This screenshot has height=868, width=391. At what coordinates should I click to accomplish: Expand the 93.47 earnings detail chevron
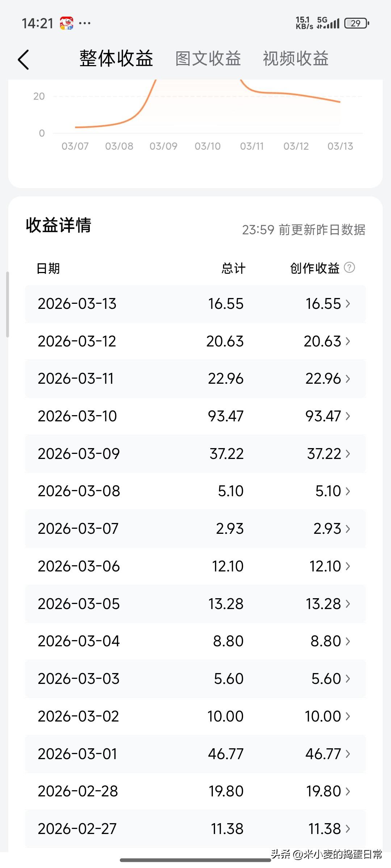(348, 416)
